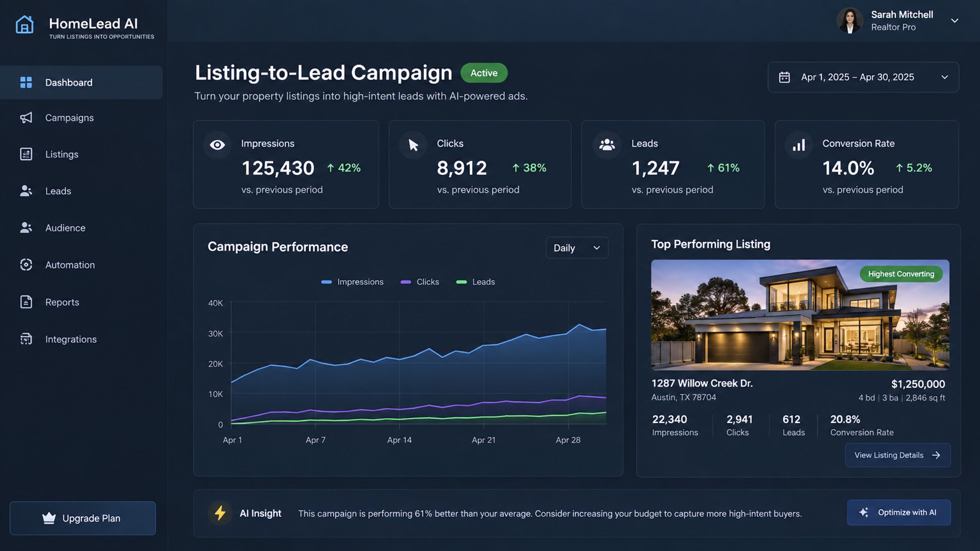Screen dimensions: 980x551
Task: Click the Apr 14 chart axis label
Action: pyautogui.click(x=399, y=440)
